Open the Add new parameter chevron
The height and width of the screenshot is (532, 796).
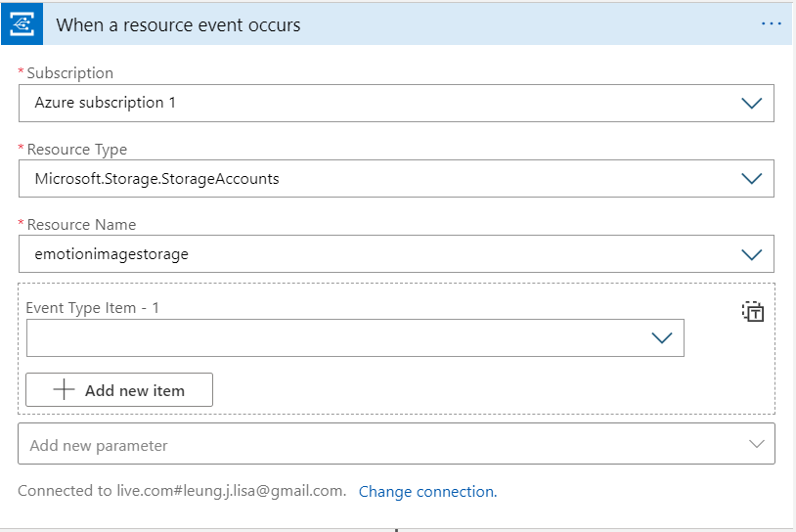(756, 444)
